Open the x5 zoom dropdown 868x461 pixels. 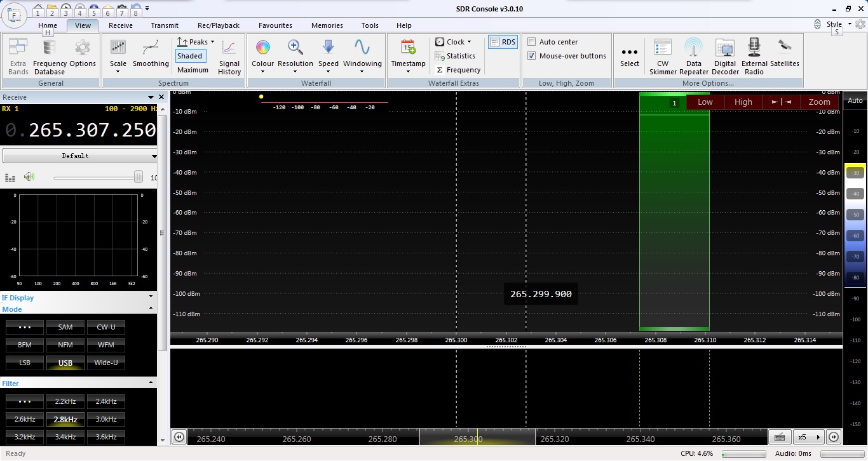[x=808, y=437]
